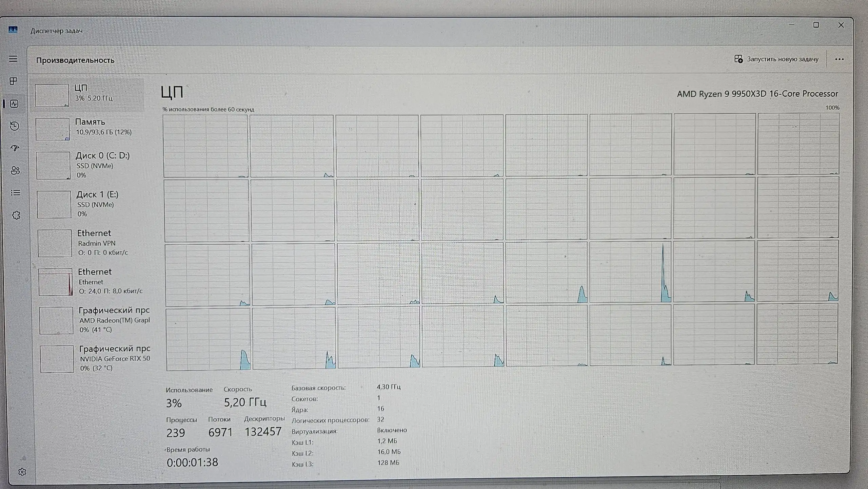Screen dimensions: 868x489
Task: Click the Кэш L1 value 1,2 МБ
Action: coord(387,441)
